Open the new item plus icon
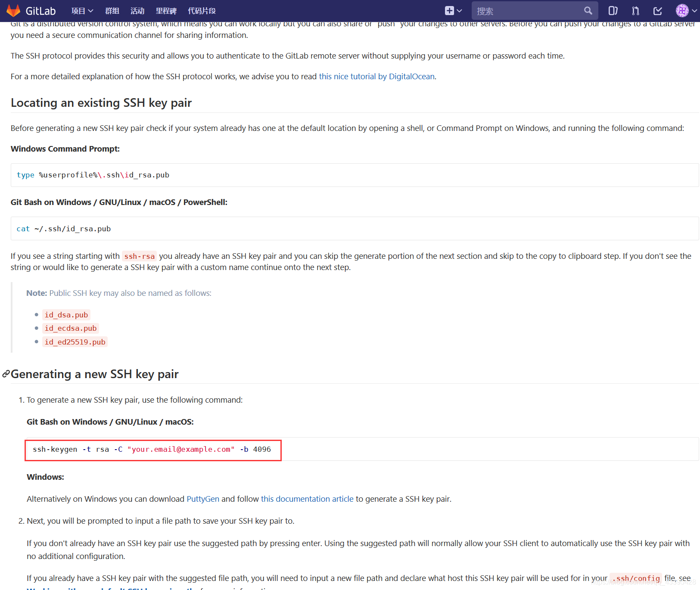Image resolution: width=700 pixels, height=590 pixels. 449,11
